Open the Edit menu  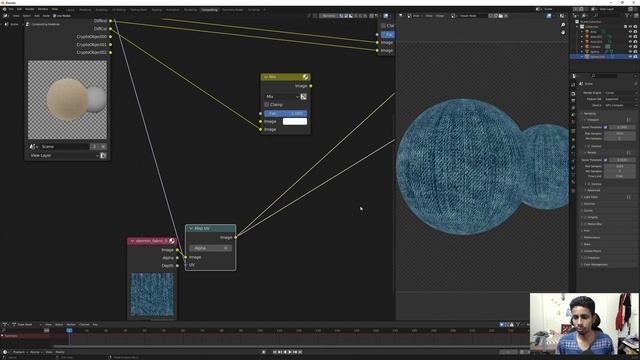click(19, 9)
